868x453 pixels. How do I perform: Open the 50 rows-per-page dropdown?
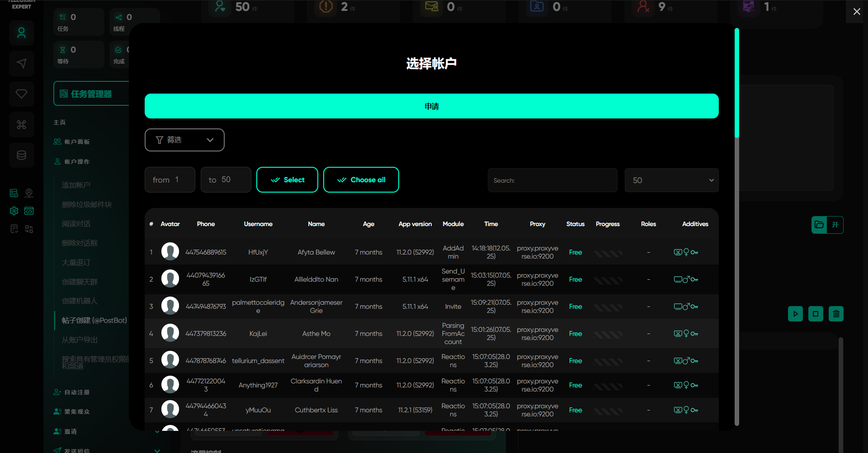pos(671,180)
